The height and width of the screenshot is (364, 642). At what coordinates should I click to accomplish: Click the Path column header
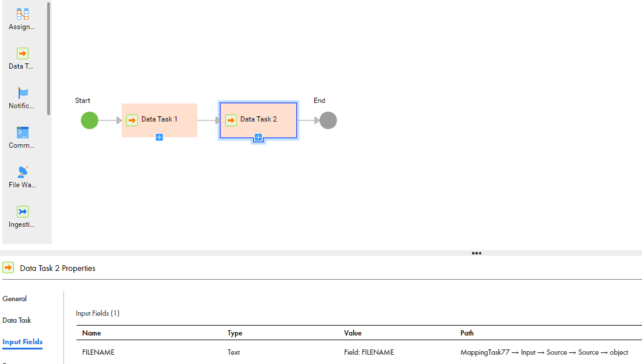click(x=467, y=333)
